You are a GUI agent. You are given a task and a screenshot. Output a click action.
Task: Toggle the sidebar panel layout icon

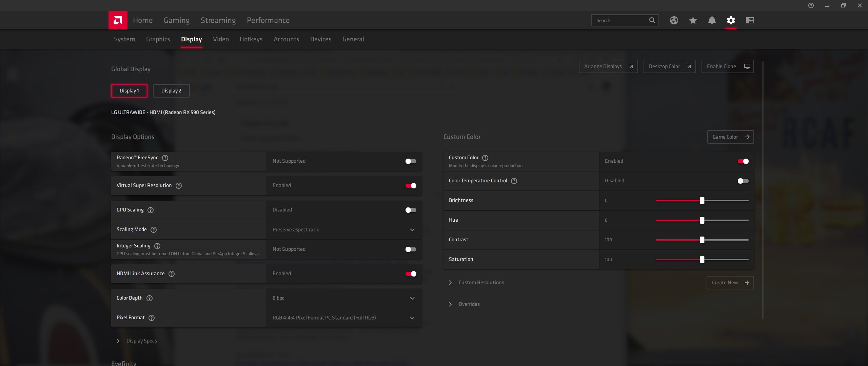(750, 20)
